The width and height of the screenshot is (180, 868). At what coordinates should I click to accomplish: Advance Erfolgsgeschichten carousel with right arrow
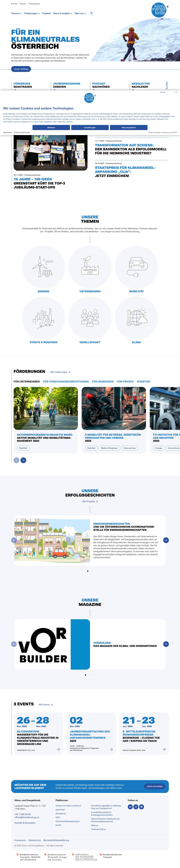(x=166, y=540)
